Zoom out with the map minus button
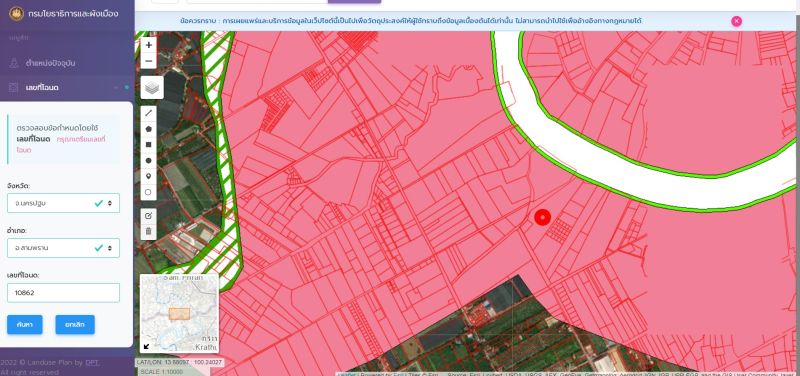 (x=148, y=61)
